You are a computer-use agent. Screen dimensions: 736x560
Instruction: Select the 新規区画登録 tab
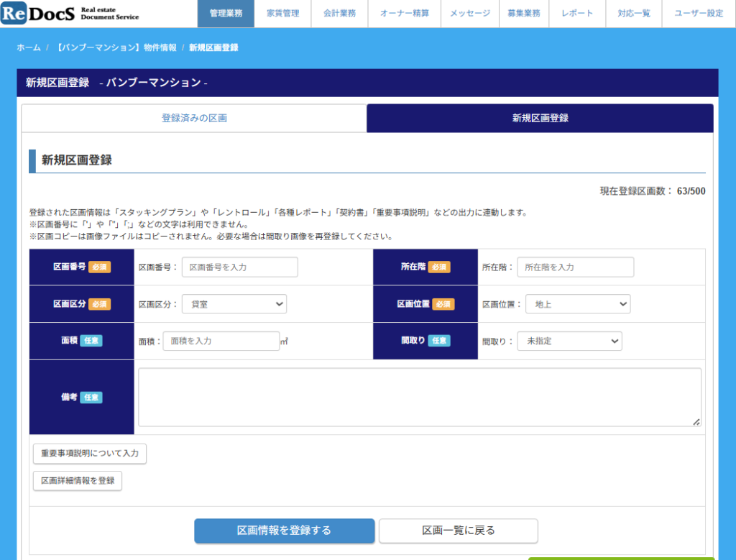[540, 118]
